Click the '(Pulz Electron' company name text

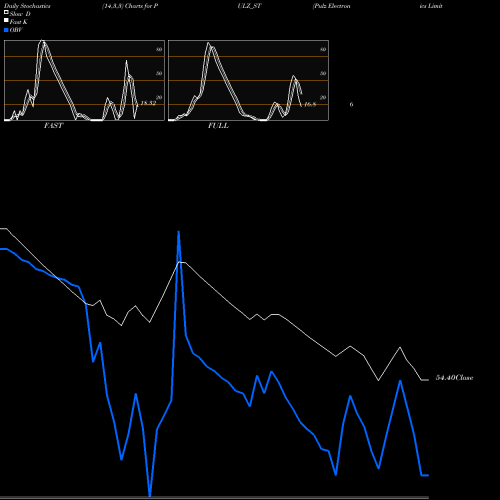(331, 6)
